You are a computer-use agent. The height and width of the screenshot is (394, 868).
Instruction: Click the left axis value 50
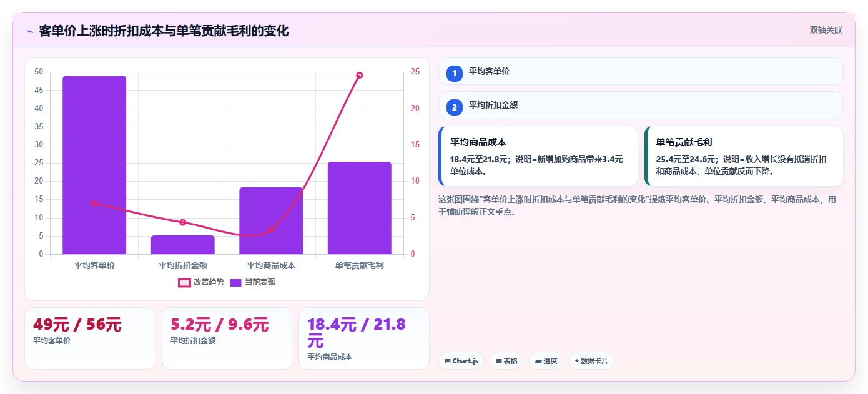click(39, 72)
